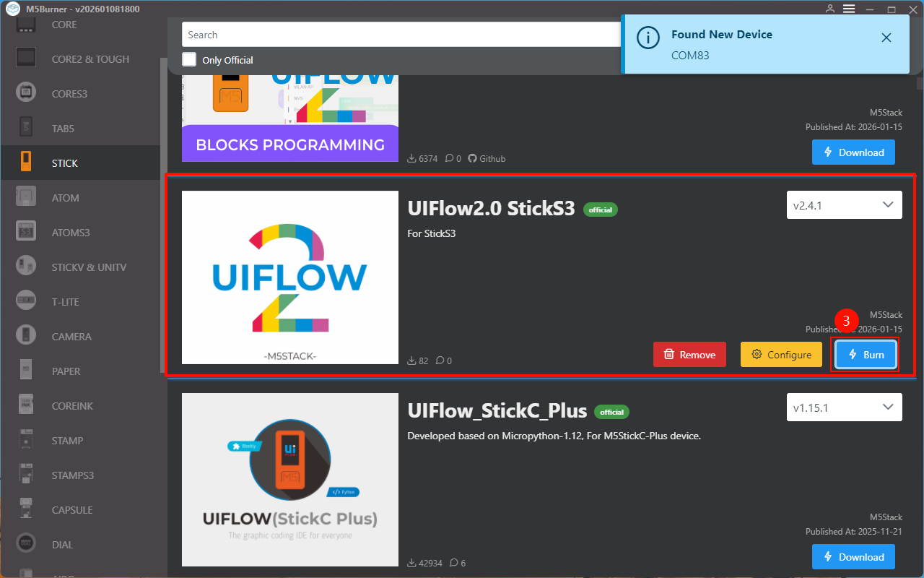Select the CAMERA device icon
Viewport: 924px width, 578px height.
[27, 337]
